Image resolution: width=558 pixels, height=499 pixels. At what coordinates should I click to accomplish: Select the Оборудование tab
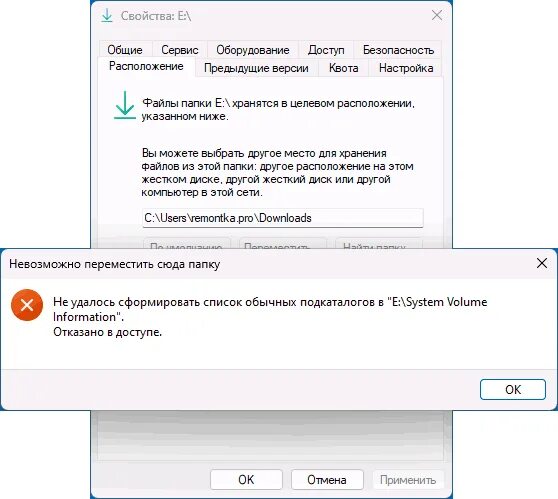click(x=253, y=50)
